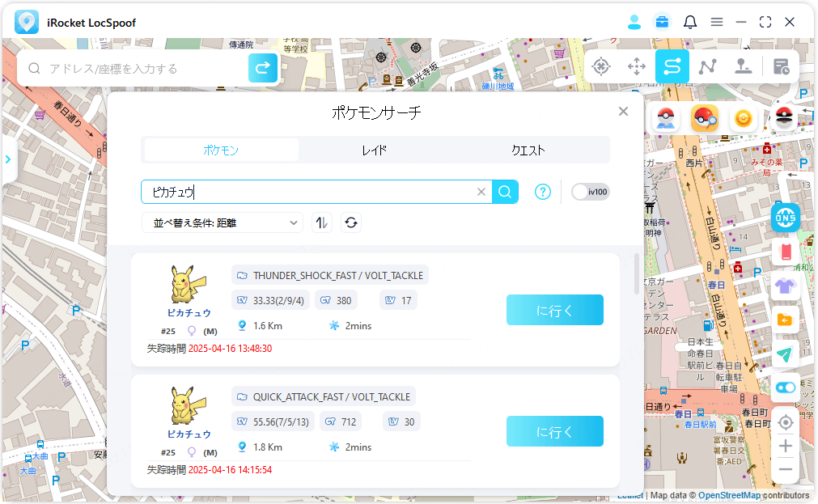Click the level 17 value
This screenshot has width=818, height=504.
pyautogui.click(x=406, y=300)
